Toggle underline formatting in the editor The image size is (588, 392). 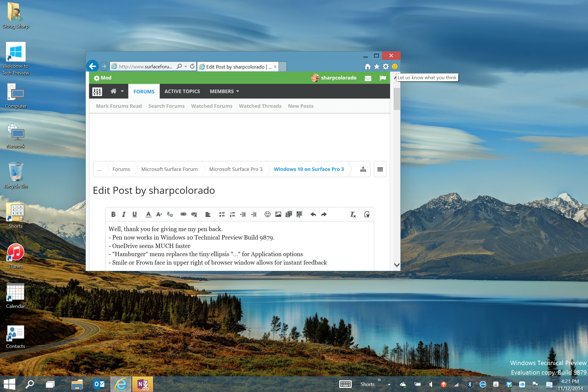(x=134, y=215)
